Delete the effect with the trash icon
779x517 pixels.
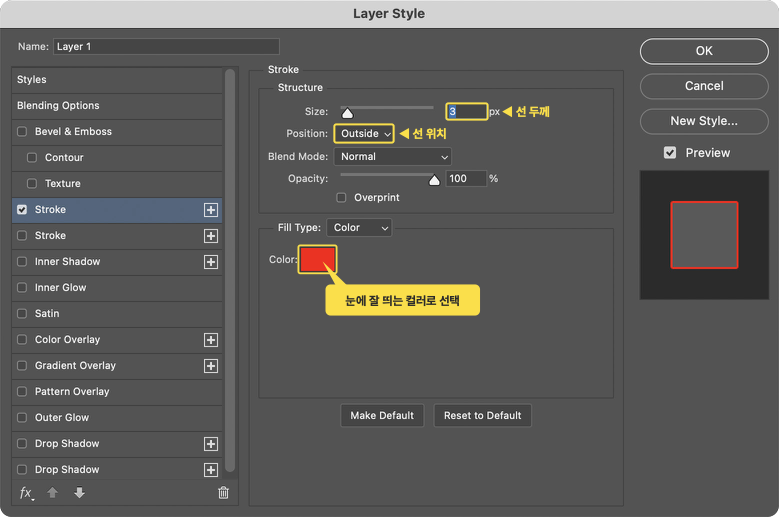click(224, 492)
